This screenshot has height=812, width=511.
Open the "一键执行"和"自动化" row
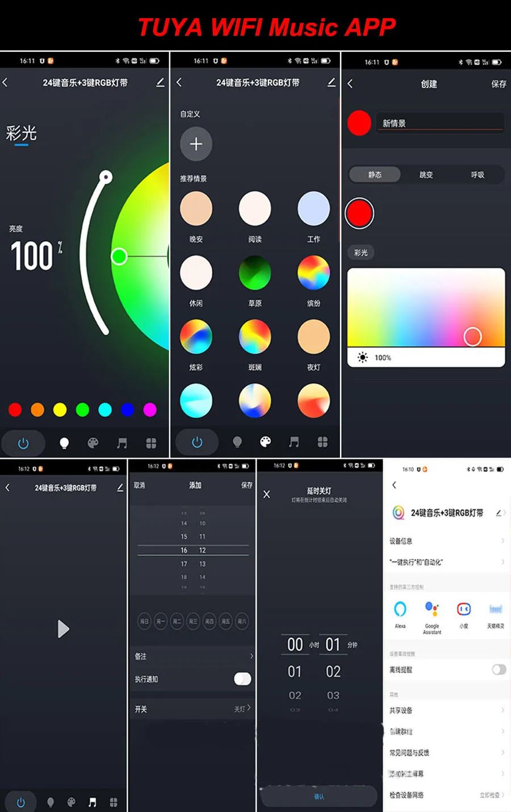(447, 562)
